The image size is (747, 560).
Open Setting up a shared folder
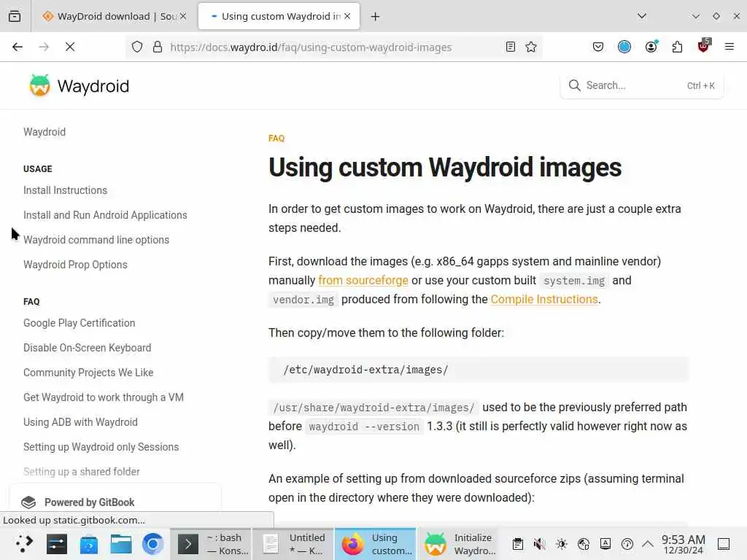(82, 472)
